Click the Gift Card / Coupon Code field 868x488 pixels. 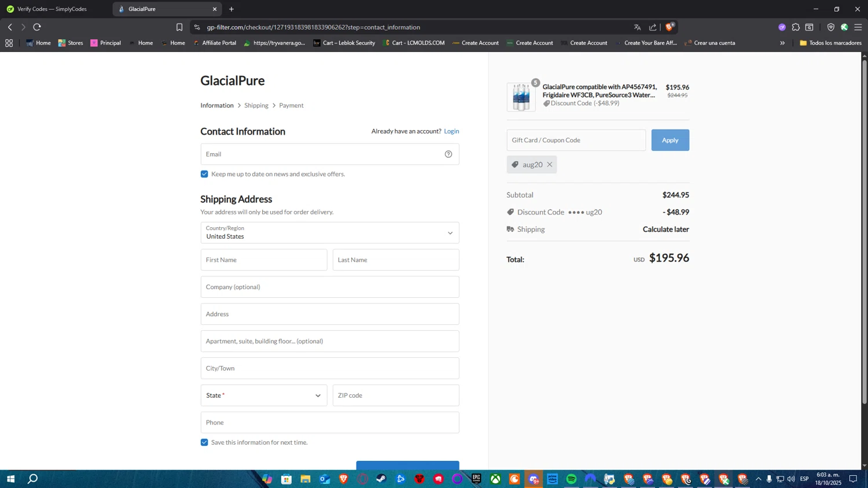pyautogui.click(x=576, y=140)
